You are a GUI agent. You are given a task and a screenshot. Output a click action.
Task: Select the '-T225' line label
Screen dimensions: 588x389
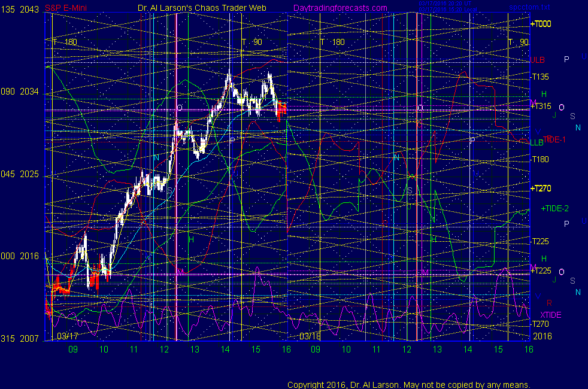[x=539, y=241]
